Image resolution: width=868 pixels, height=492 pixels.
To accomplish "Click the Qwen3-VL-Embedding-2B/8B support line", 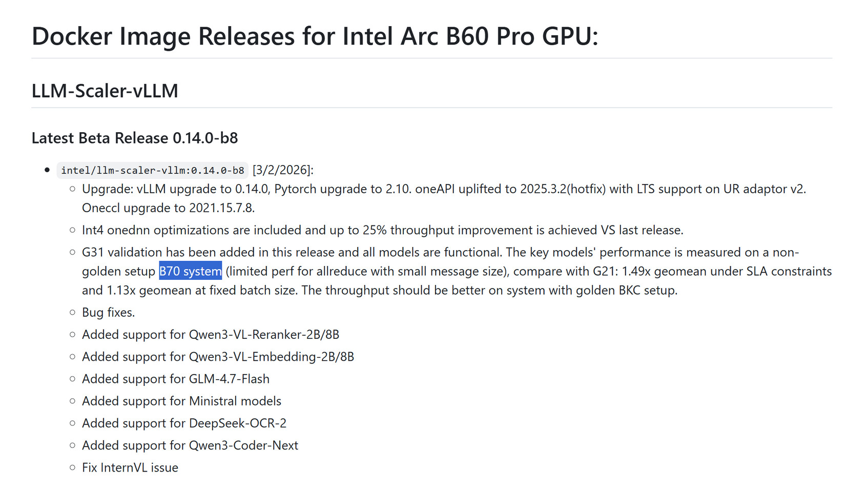I will pos(218,357).
